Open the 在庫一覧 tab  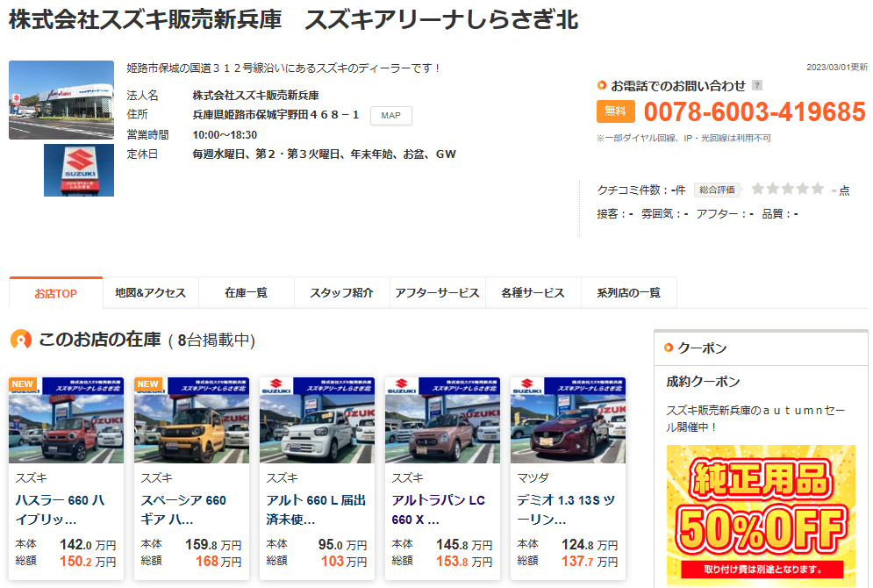point(246,293)
